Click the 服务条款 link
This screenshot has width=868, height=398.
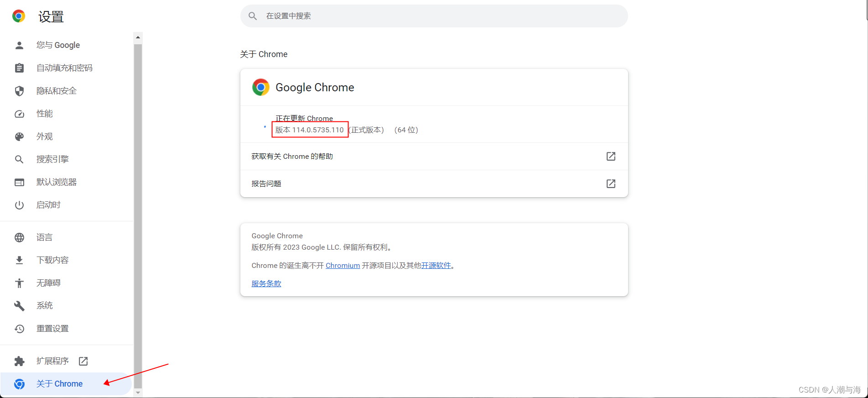pos(266,283)
